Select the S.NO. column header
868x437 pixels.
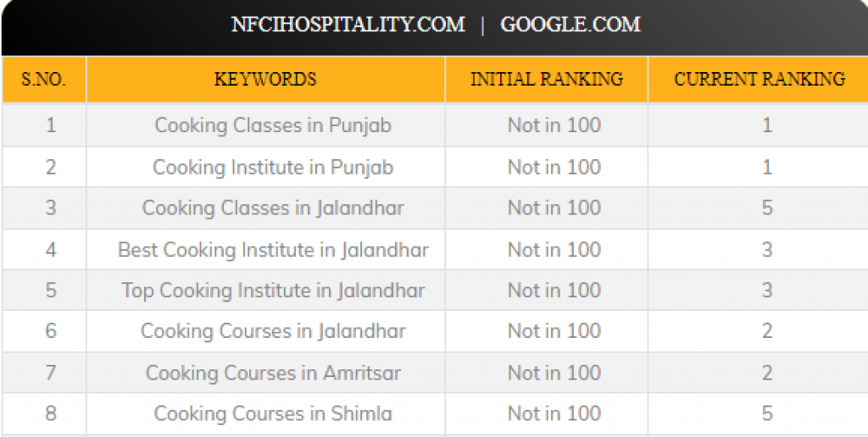[x=44, y=79]
